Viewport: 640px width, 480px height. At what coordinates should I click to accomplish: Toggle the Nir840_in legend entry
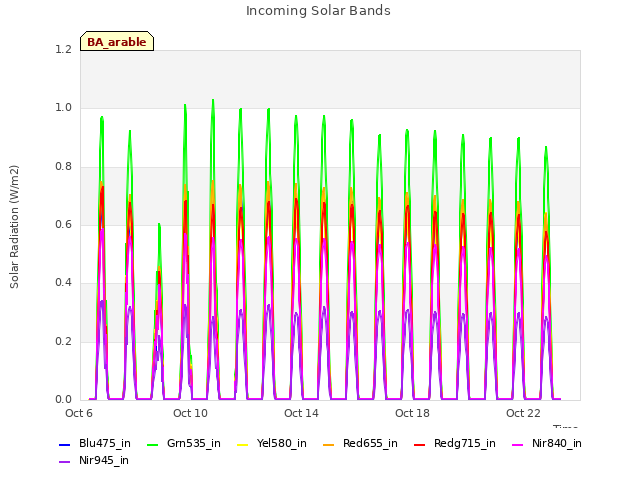coord(547,443)
